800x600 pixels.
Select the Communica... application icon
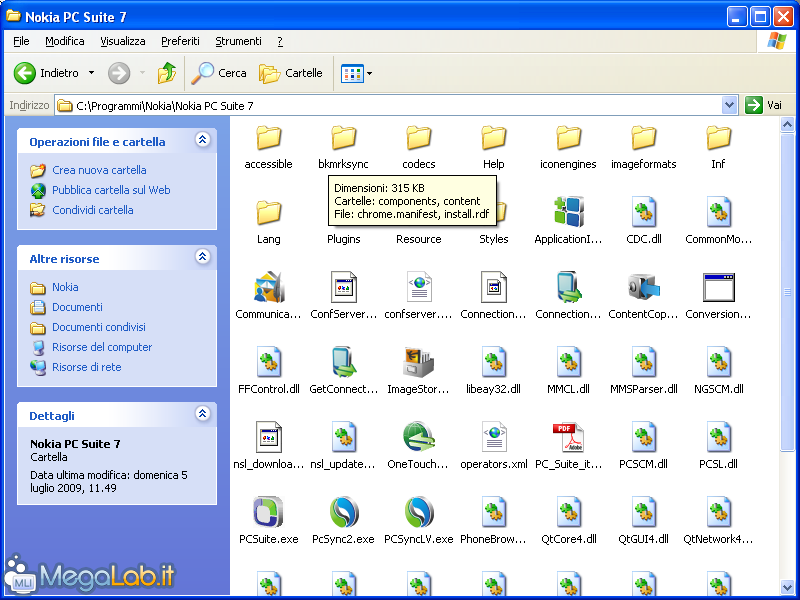click(x=268, y=287)
